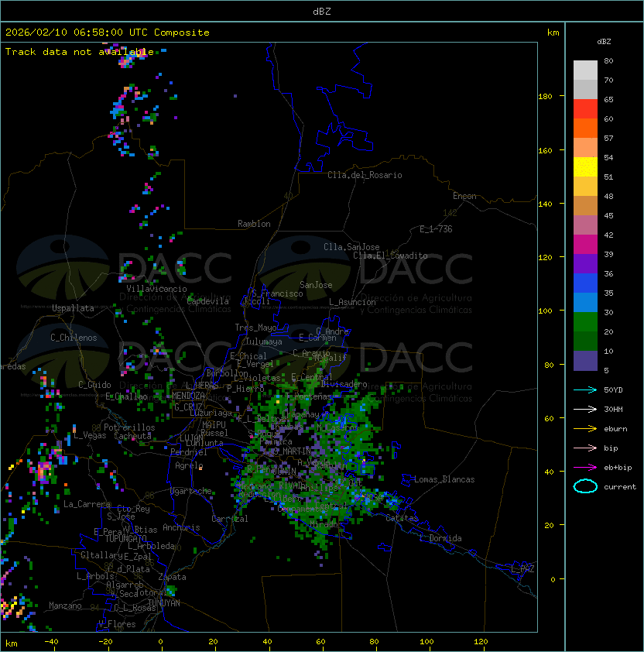Select the green 30 dBZ color band

(585, 321)
